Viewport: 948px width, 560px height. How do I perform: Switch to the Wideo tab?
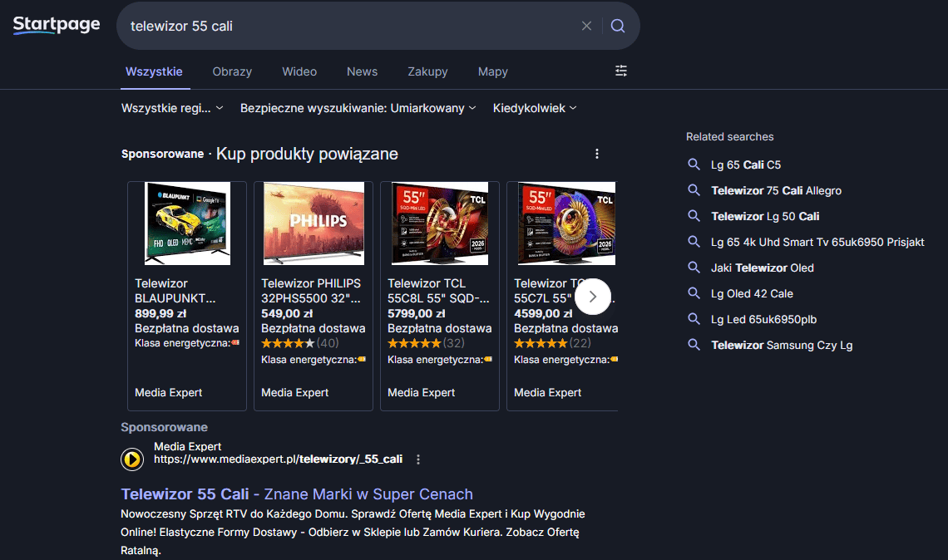pos(299,71)
